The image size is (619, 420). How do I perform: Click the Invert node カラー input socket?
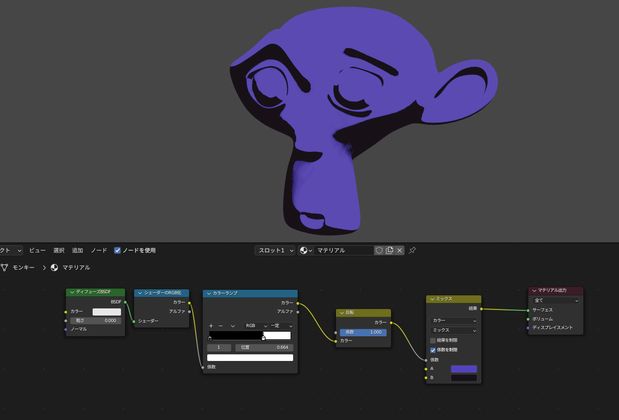coord(336,341)
